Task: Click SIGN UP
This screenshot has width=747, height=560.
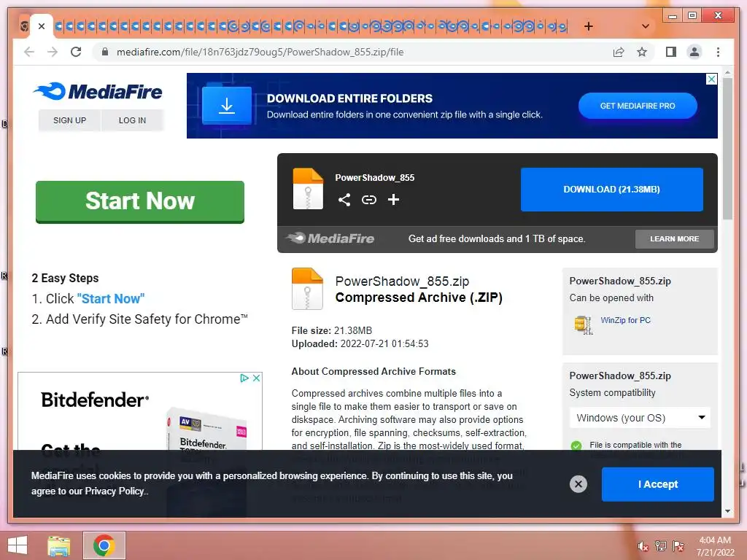Action: pyautogui.click(x=69, y=120)
